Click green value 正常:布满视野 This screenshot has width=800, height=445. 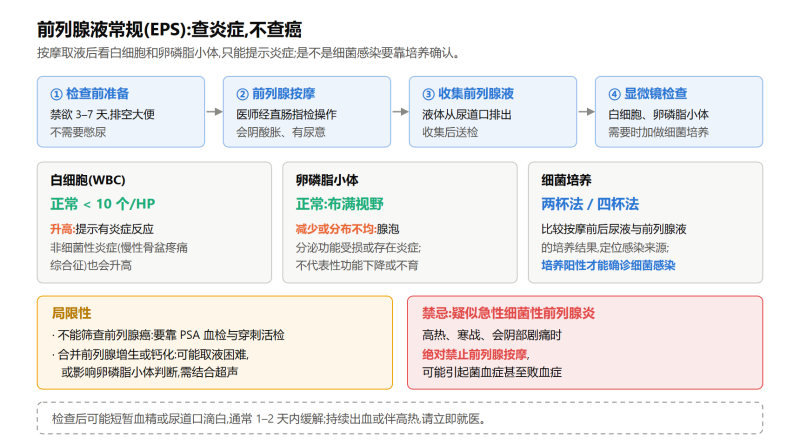pos(340,204)
